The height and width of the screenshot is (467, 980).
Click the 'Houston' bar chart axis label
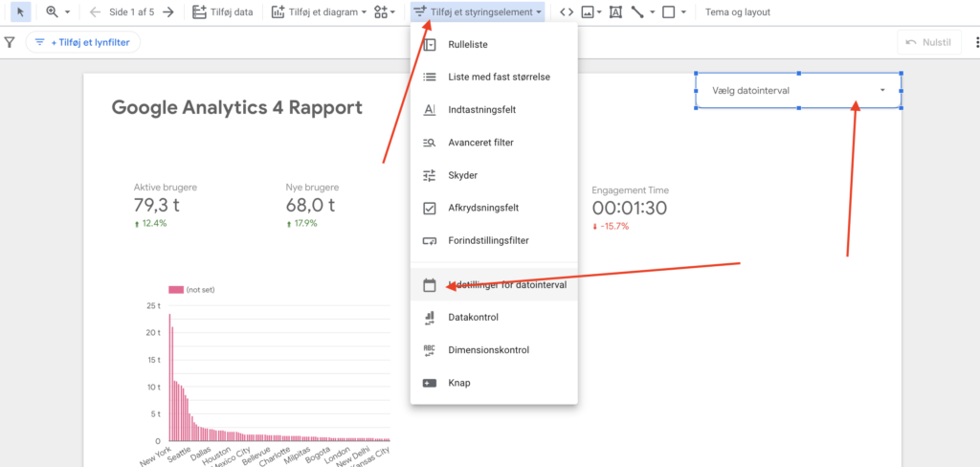tap(217, 456)
